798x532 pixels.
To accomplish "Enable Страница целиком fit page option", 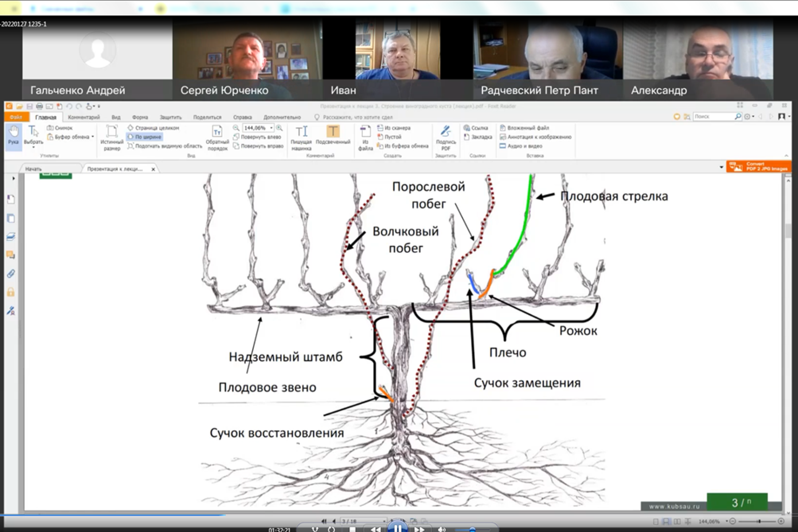I will [153, 128].
